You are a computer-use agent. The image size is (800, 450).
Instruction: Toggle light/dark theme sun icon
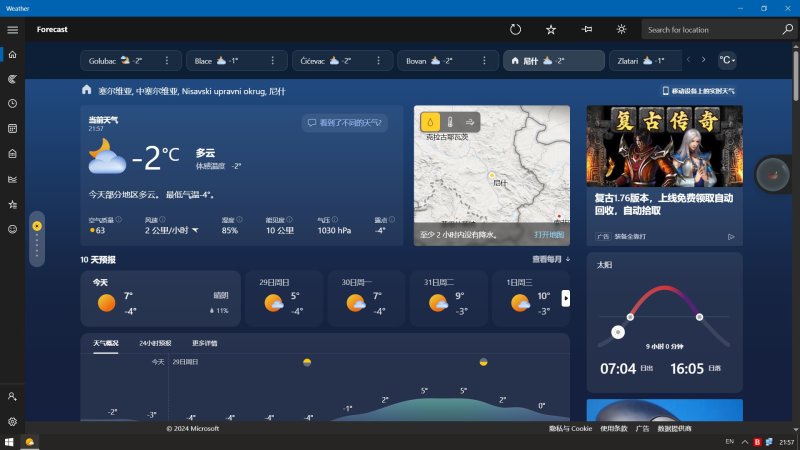[622, 30]
